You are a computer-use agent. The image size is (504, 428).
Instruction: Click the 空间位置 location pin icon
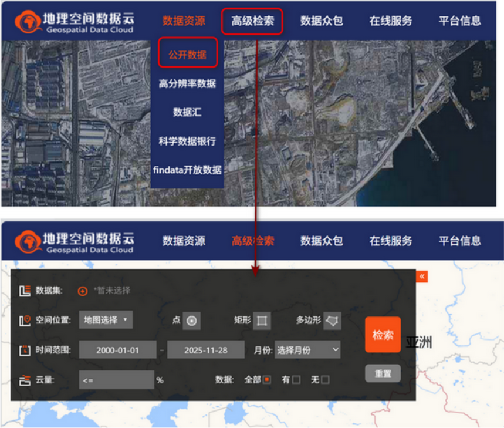pos(25,321)
